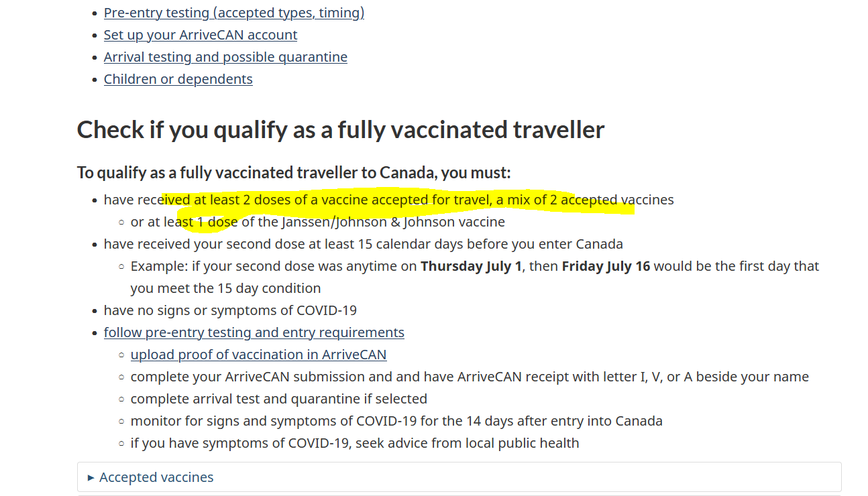Open Set up your ArriveCAN account link
868x496 pixels.
[x=201, y=35]
